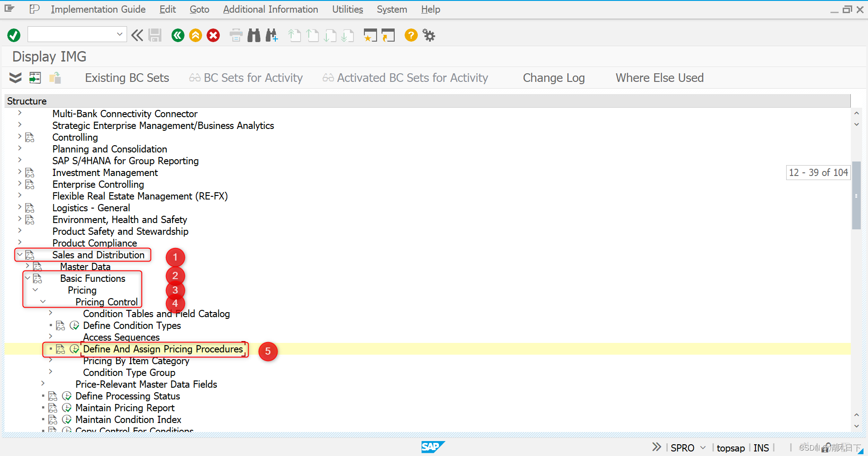Open the Edit menu

point(168,9)
